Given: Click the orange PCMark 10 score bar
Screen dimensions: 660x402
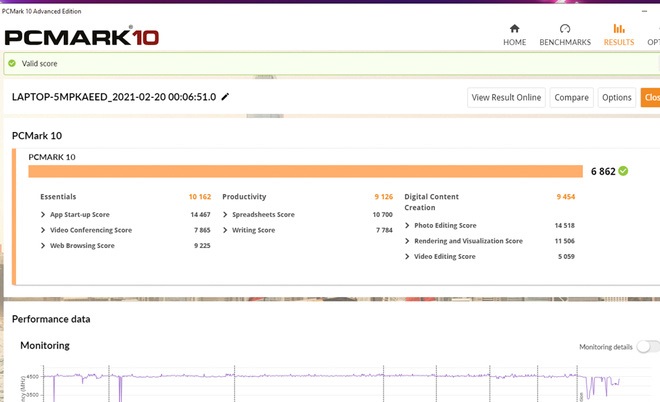Looking at the screenshot, I should 306,171.
